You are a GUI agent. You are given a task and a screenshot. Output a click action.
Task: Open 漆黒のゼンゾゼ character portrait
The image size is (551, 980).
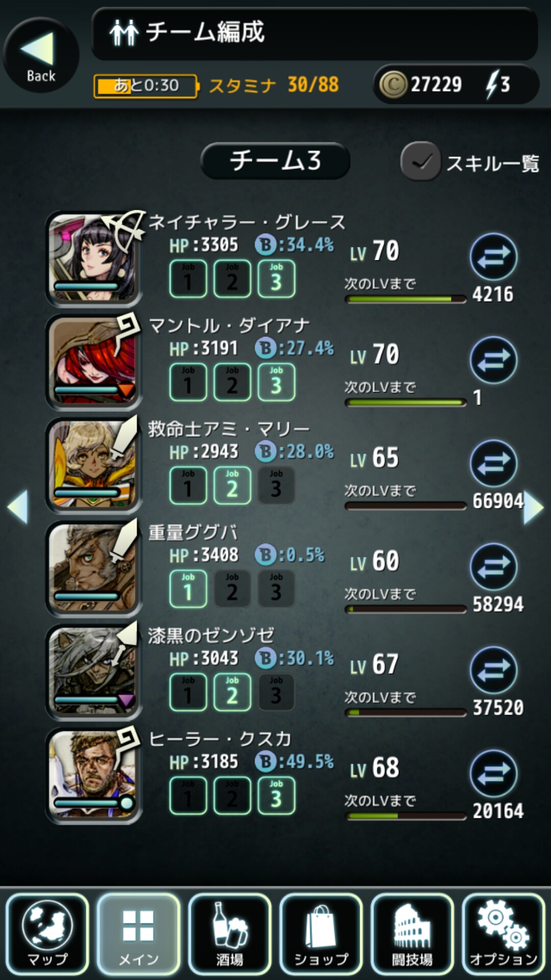(93, 671)
